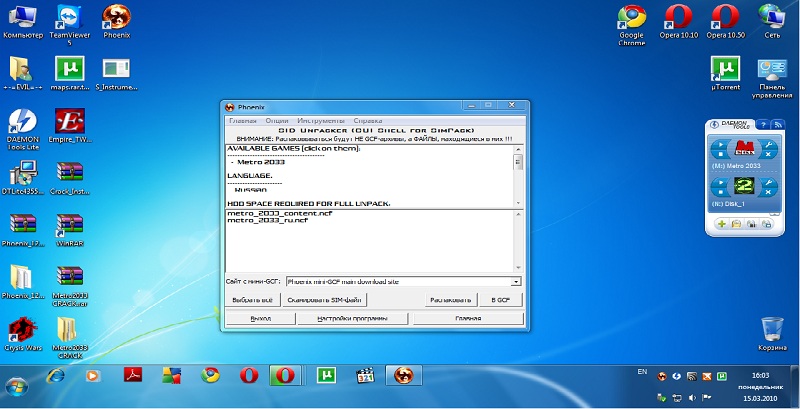Open the maps.rar.t... uTorrent file icon
The width and height of the screenshot is (800, 409).
pyautogui.click(x=70, y=74)
